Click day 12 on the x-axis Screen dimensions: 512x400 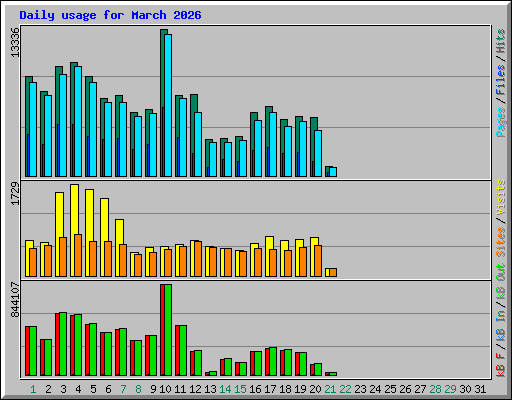click(195, 389)
